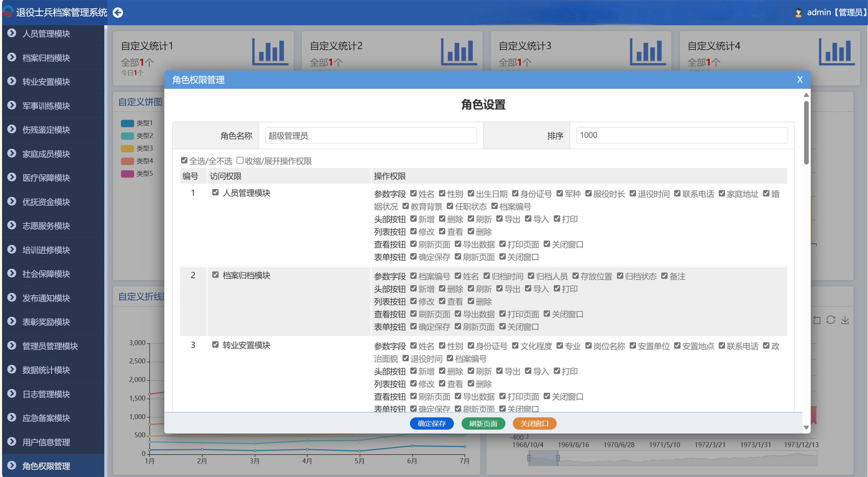
Task: Click the admin user avatar icon
Action: 798,13
